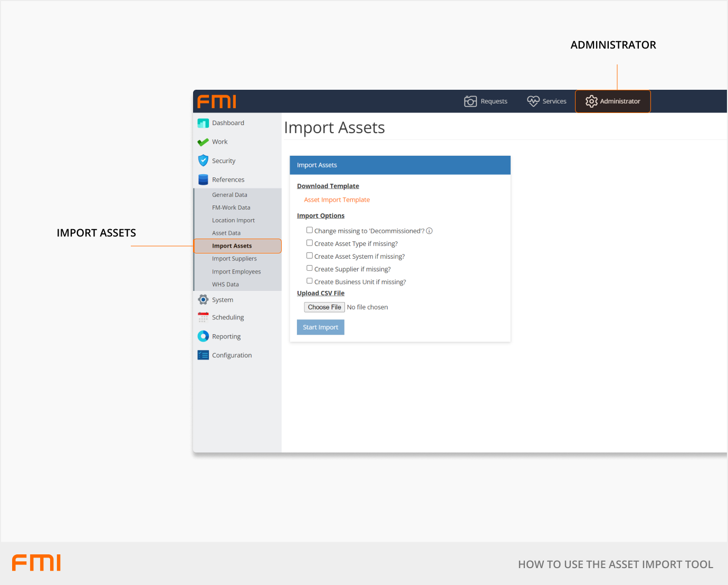Select Import Suppliers in sidebar submenu
Screen dimensions: 728x585
point(234,259)
